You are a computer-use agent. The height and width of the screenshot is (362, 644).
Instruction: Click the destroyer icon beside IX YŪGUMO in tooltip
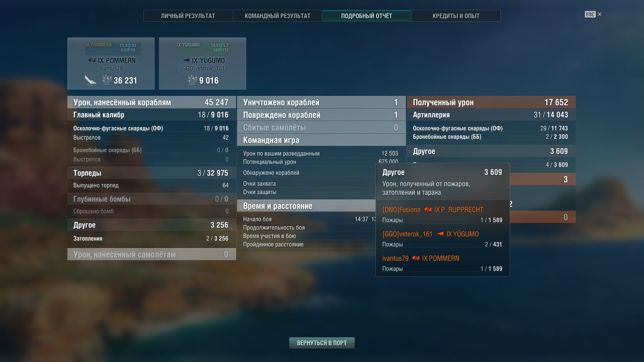[x=440, y=234]
